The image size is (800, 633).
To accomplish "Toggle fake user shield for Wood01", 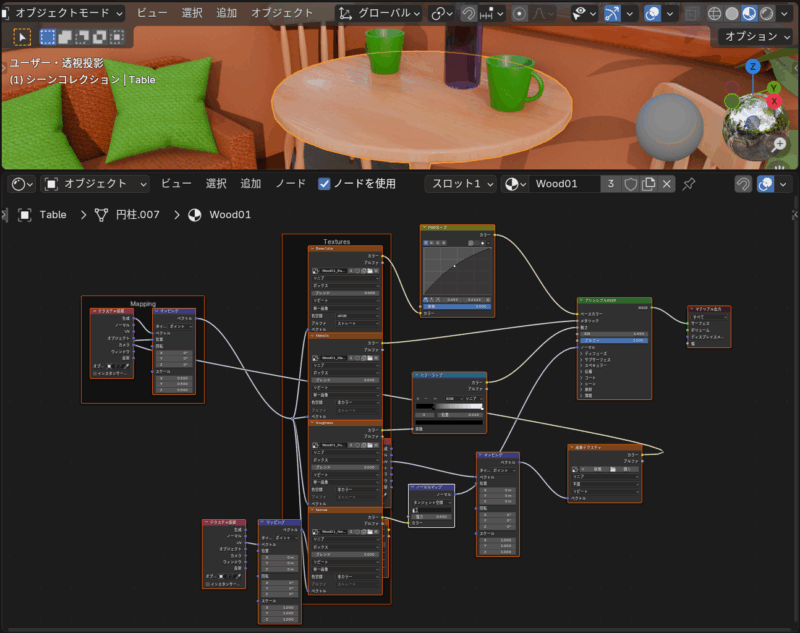I will tap(631, 184).
